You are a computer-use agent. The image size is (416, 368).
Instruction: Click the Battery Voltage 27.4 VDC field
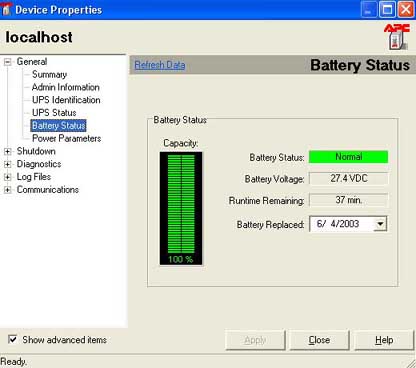pos(349,179)
